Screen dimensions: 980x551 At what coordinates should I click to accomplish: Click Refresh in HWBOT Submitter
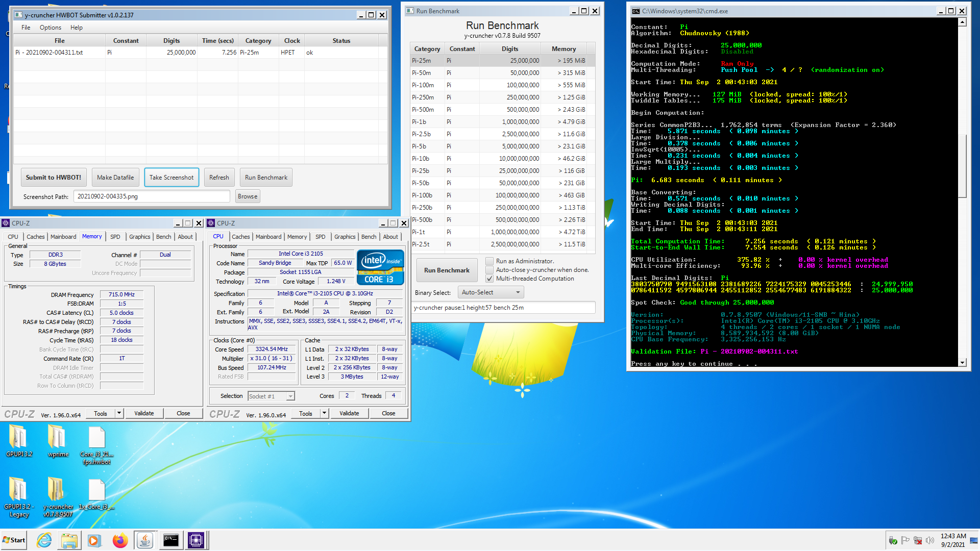click(219, 178)
